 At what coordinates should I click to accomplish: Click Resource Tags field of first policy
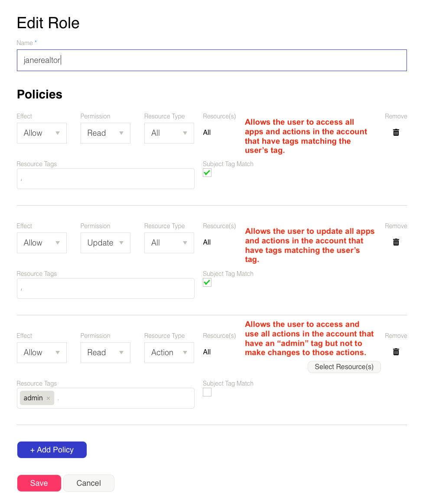coord(106,179)
